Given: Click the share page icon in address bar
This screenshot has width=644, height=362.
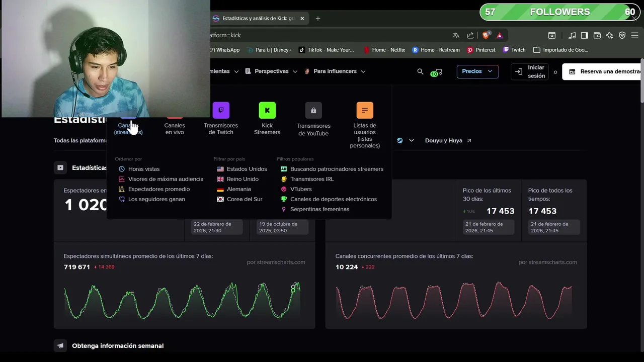Looking at the screenshot, I should click(x=470, y=35).
